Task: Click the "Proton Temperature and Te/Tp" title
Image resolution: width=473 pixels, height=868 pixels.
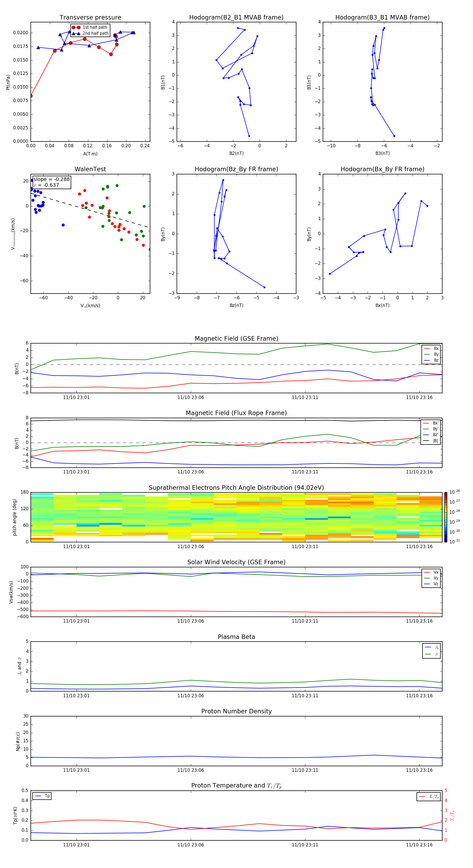Action: click(x=236, y=786)
